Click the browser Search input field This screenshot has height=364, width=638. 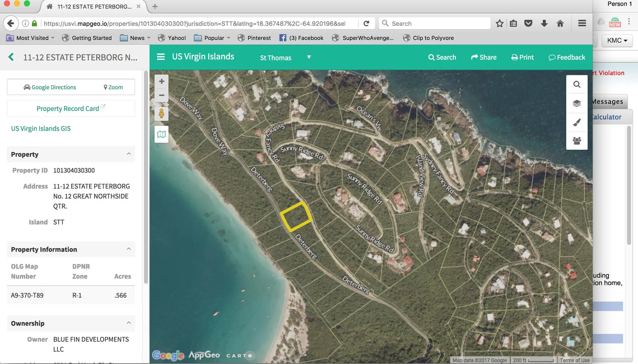click(439, 23)
